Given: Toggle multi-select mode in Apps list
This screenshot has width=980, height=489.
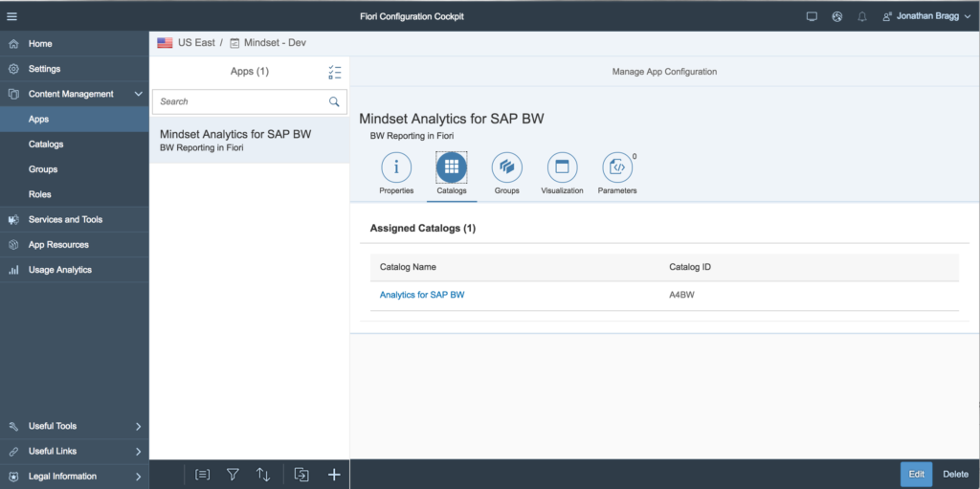Looking at the screenshot, I should pyautogui.click(x=335, y=72).
